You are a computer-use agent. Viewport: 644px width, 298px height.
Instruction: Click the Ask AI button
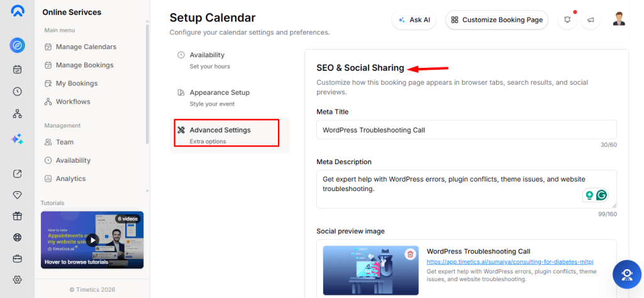(414, 19)
